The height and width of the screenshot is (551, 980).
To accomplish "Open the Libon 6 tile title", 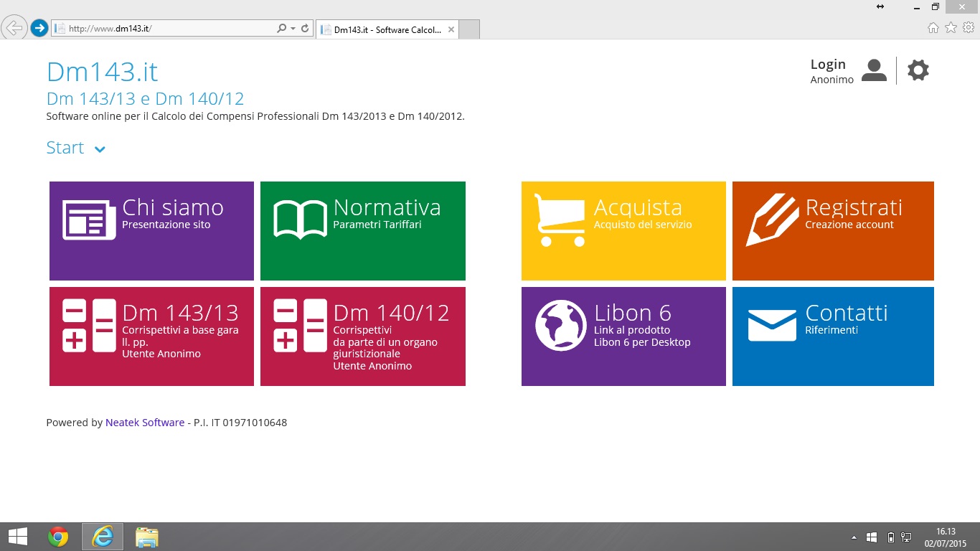I will point(633,313).
